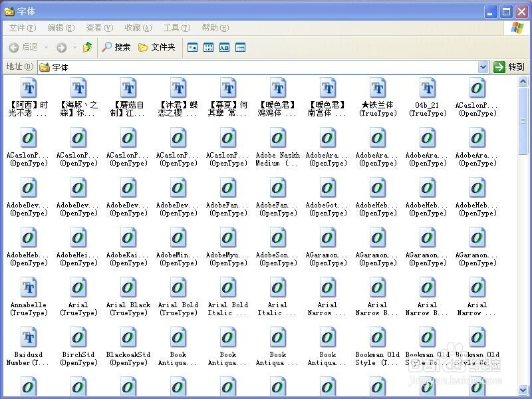Switch to details view toolbar button
This screenshot has width=532, height=399.
(x=240, y=47)
